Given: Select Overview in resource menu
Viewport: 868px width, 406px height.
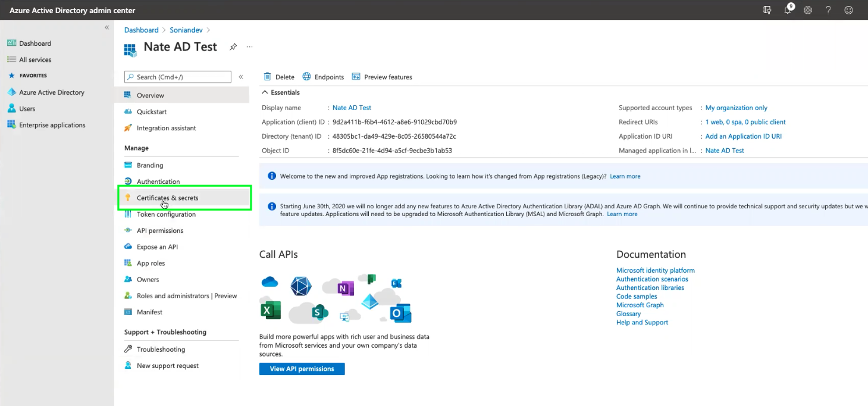Looking at the screenshot, I should [x=182, y=95].
